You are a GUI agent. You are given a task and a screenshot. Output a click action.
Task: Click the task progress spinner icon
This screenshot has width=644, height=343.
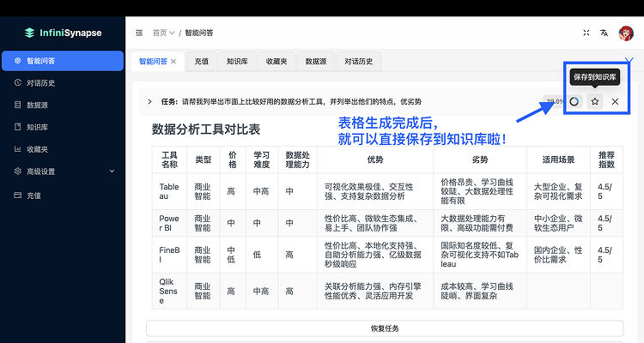click(x=574, y=101)
